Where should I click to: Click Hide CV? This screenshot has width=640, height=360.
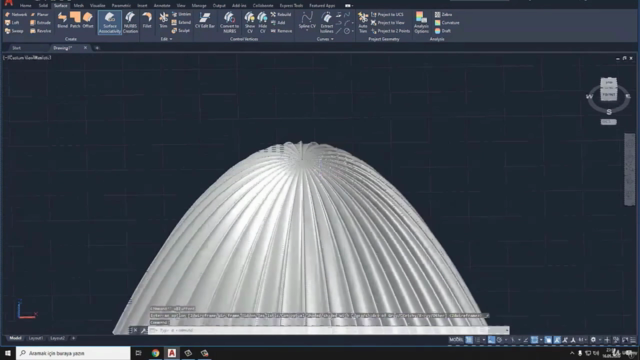[x=262, y=22]
